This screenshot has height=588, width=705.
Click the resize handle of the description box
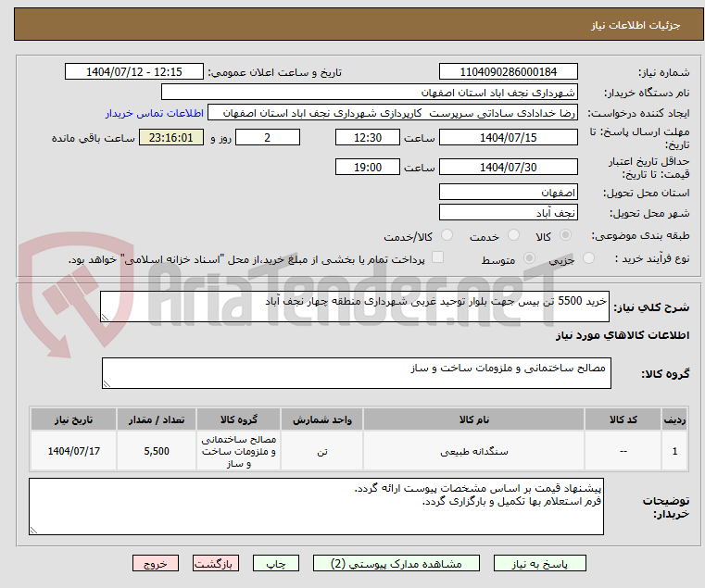coord(105,318)
